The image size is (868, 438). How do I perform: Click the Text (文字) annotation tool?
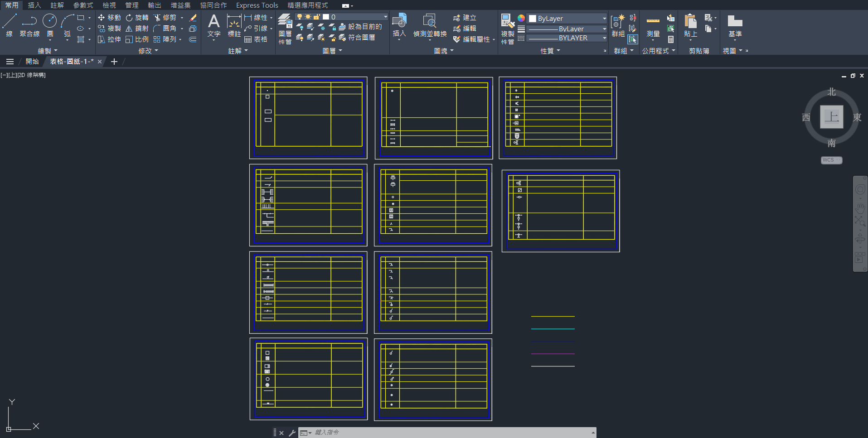coord(213,25)
